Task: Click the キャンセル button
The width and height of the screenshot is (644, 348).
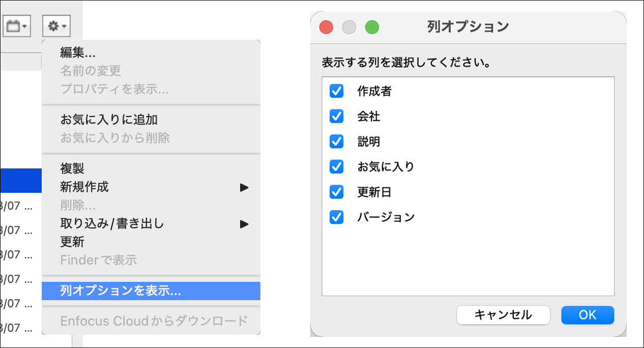Action: 503,315
